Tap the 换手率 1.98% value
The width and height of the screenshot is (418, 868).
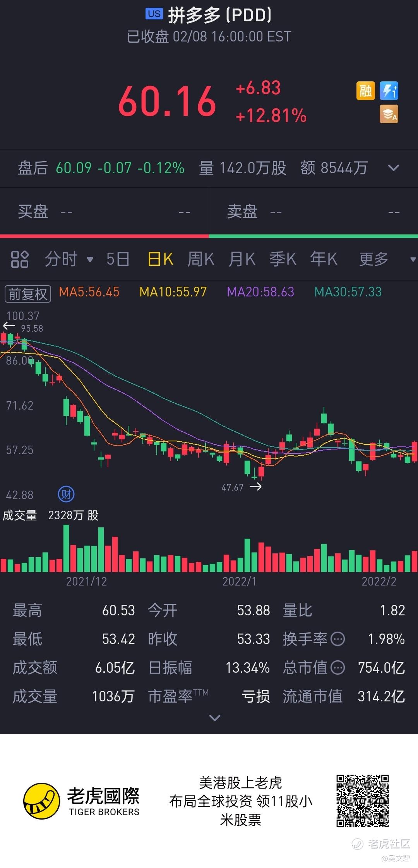[386, 639]
